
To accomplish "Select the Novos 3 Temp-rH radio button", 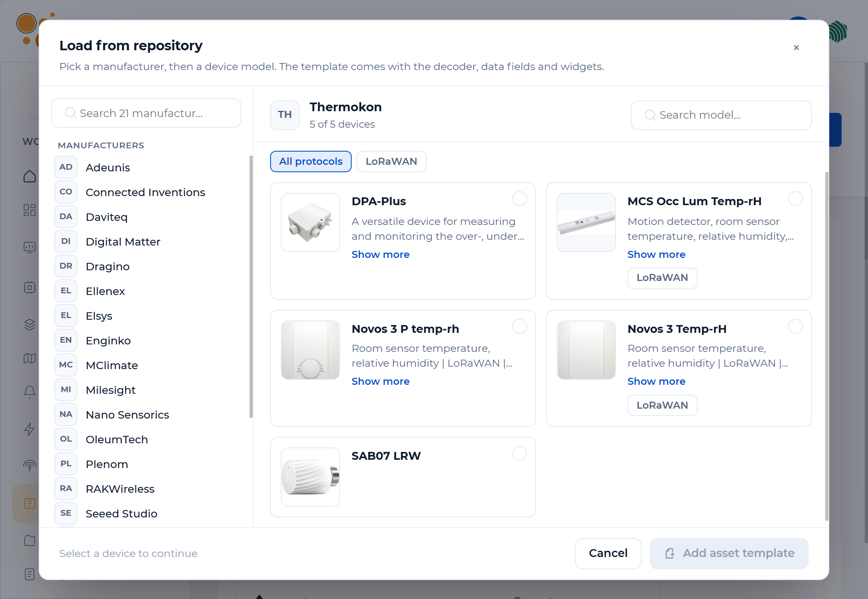I will coord(796,326).
